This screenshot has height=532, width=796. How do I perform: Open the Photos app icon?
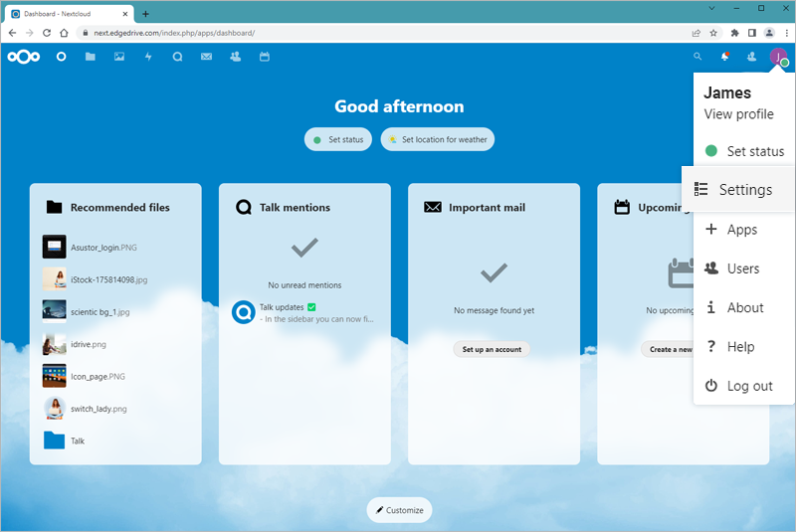[119, 57]
